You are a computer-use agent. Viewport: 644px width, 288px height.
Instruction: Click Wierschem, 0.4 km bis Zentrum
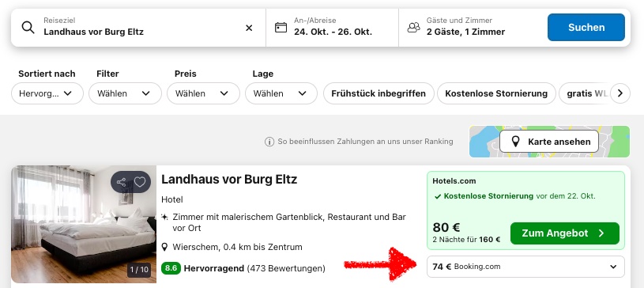(x=237, y=248)
